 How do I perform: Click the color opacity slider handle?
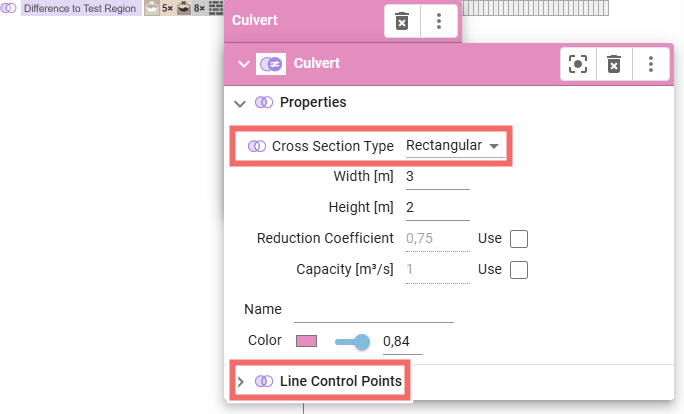[x=362, y=341]
